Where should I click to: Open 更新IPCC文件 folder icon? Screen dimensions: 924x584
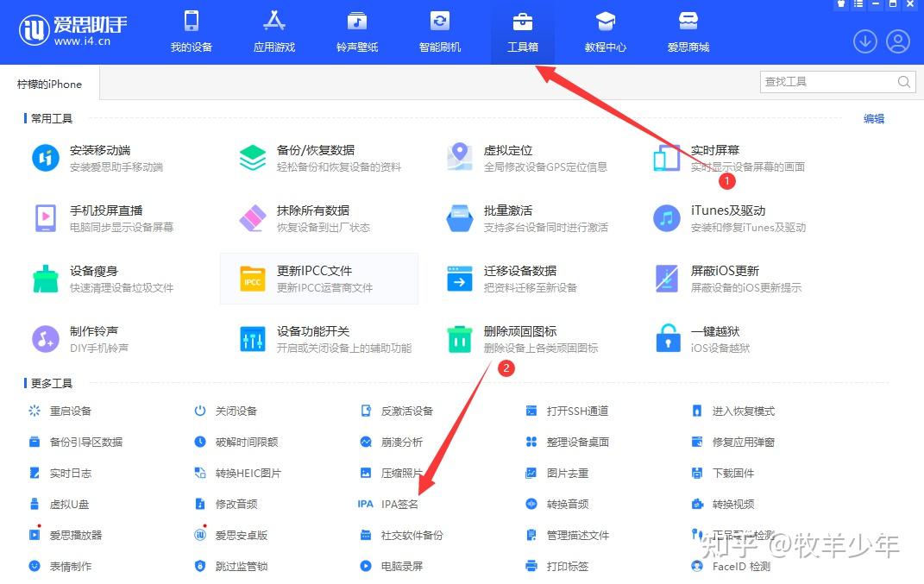pos(253,279)
